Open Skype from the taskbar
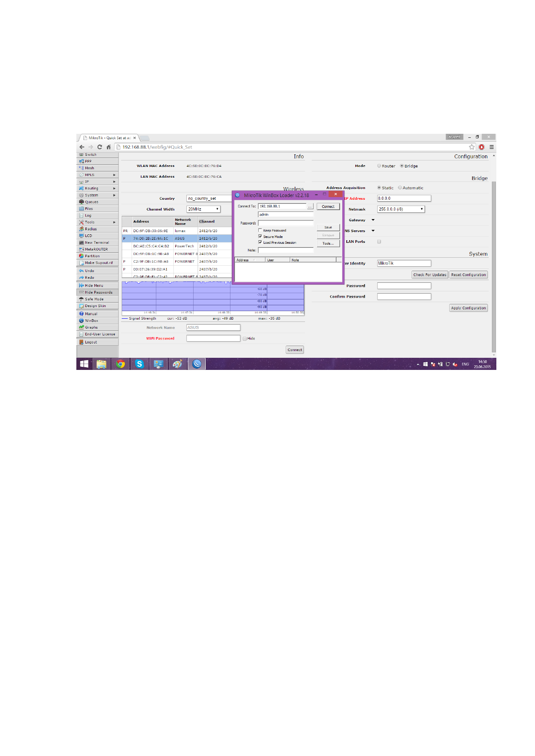The height and width of the screenshot is (756, 535). [x=139, y=364]
